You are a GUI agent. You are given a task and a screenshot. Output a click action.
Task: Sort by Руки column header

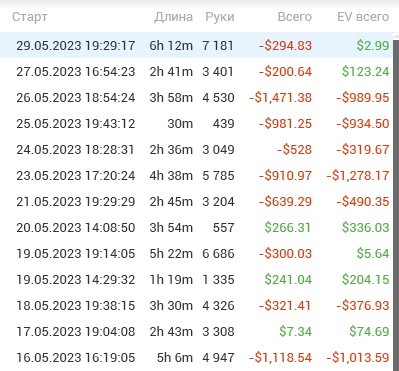(x=220, y=17)
